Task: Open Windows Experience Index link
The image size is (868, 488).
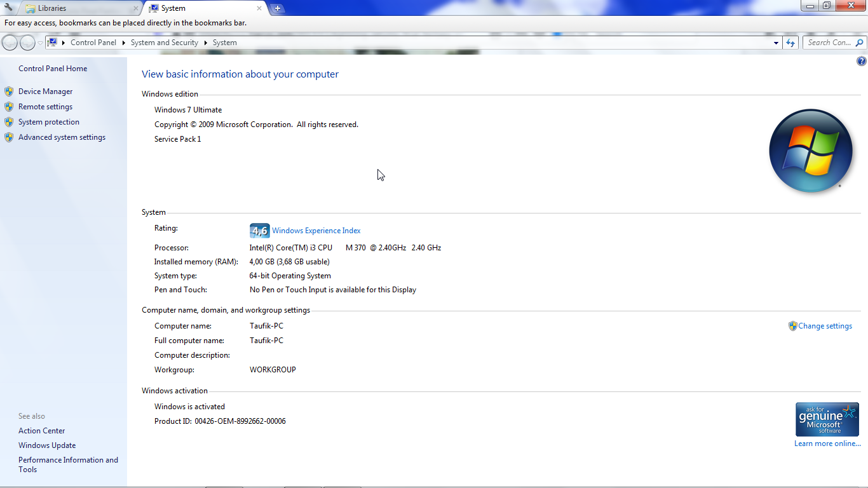Action: (x=316, y=231)
